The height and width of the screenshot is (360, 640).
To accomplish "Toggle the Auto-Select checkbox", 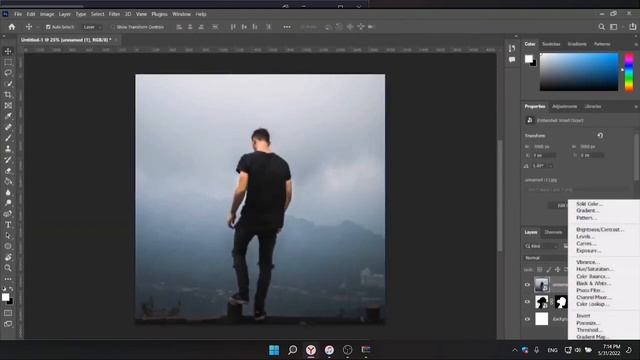I will (48, 27).
